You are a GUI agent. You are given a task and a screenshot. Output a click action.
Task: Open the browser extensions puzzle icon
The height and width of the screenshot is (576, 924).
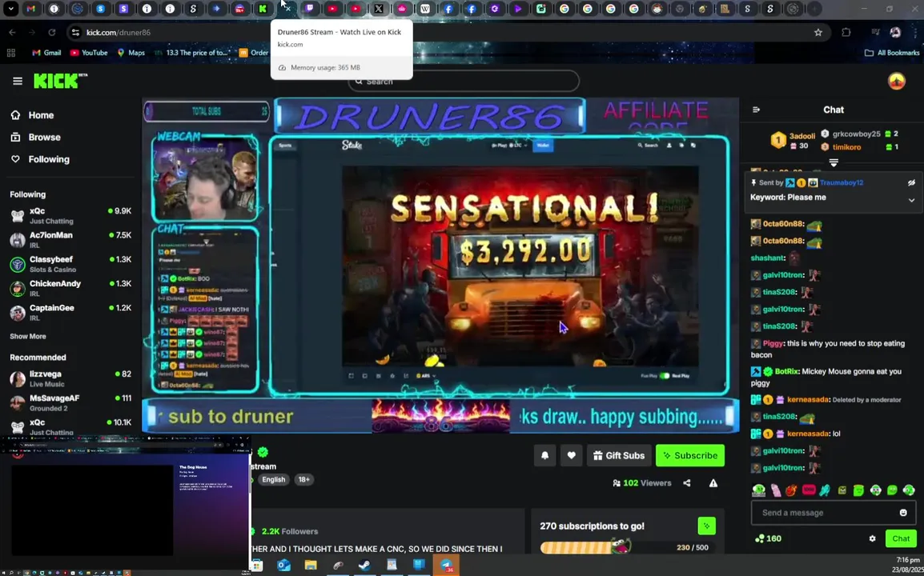coord(846,32)
